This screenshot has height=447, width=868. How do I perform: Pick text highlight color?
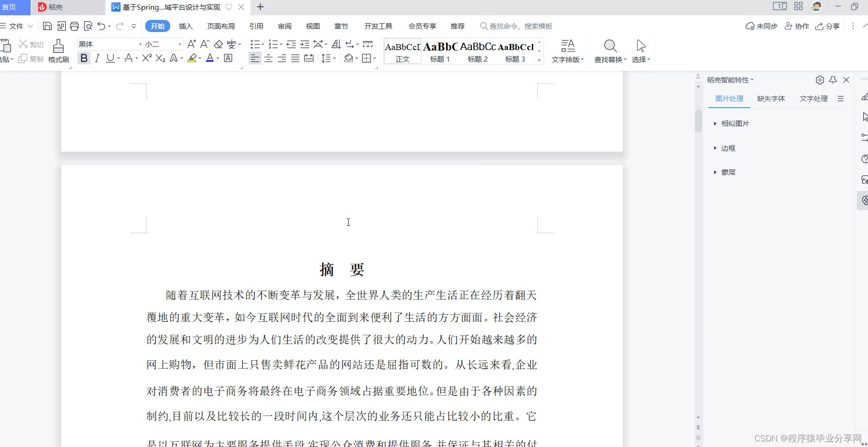(192, 58)
